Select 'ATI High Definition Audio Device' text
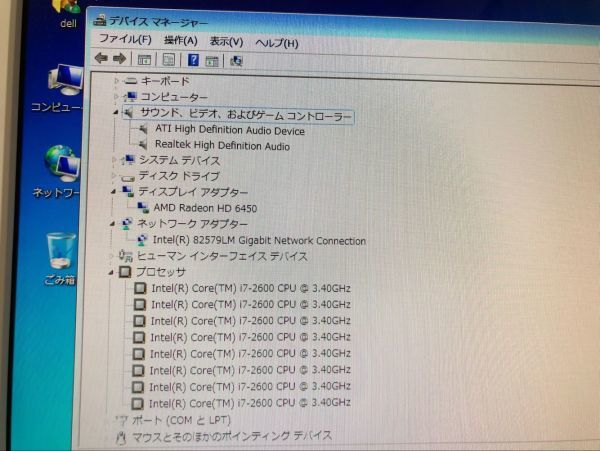 pyautogui.click(x=230, y=130)
